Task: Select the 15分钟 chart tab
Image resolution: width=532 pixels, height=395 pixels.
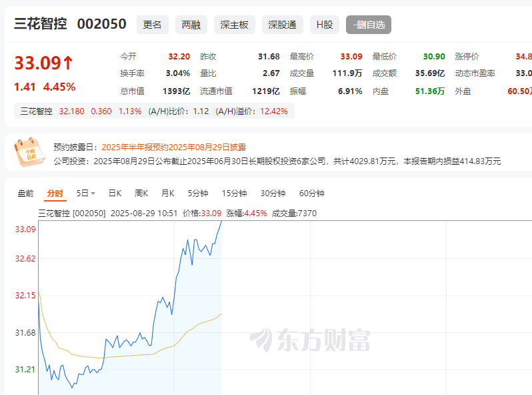Action: point(234,193)
